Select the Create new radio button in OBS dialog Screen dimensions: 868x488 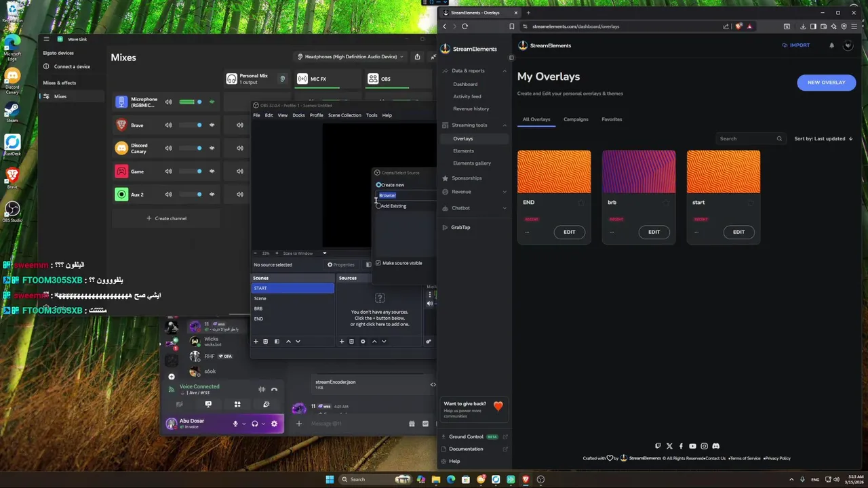[x=378, y=185]
